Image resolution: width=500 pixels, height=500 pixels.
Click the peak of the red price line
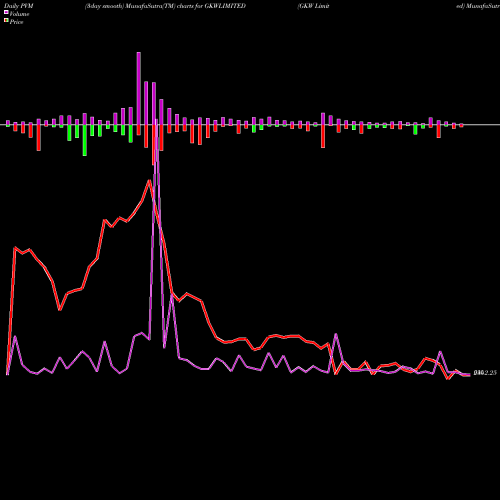(x=150, y=181)
